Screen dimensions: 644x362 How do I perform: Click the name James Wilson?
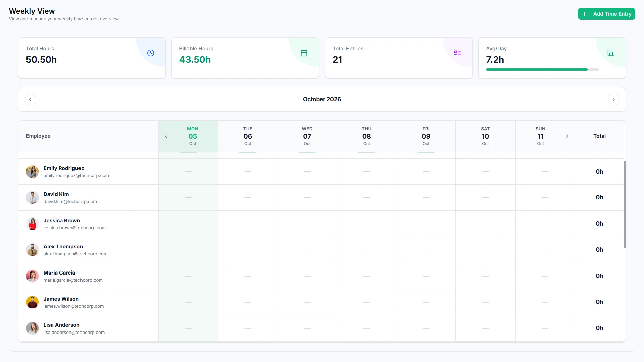61,299
